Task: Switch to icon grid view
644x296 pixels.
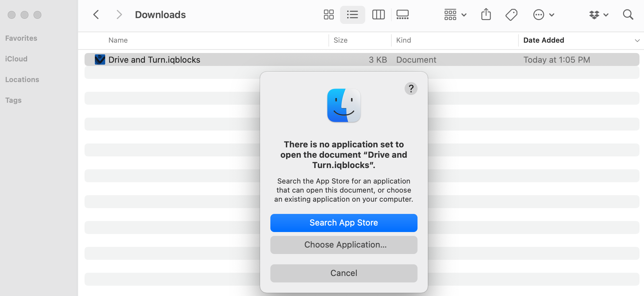Action: coord(328,15)
